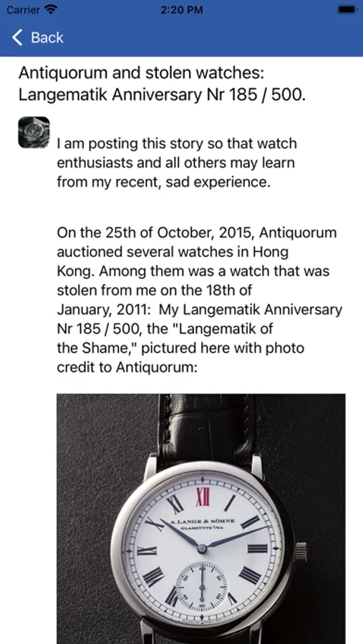Tap the paragraph mentioning 25th of October
Viewport: 363px width, 644px height.
[x=199, y=300]
